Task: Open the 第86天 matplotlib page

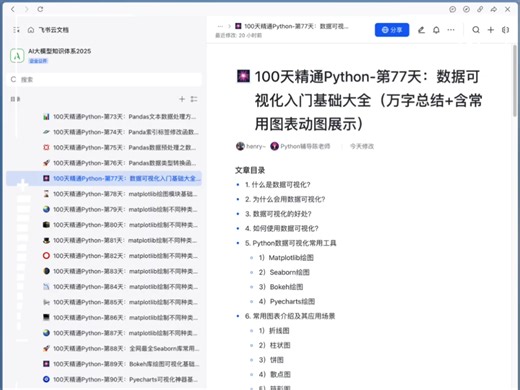Action: [104, 318]
